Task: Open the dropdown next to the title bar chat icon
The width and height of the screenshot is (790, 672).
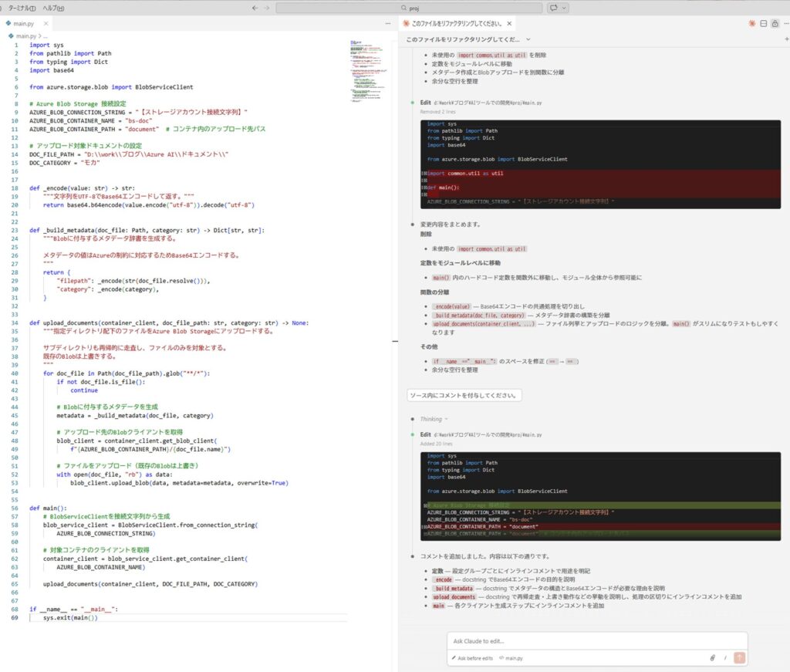Action: point(565,8)
